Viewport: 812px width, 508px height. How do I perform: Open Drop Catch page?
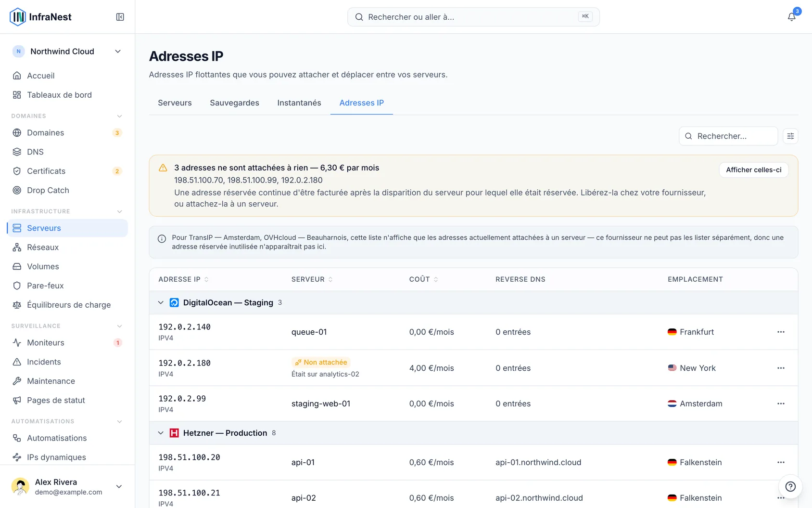click(67, 190)
